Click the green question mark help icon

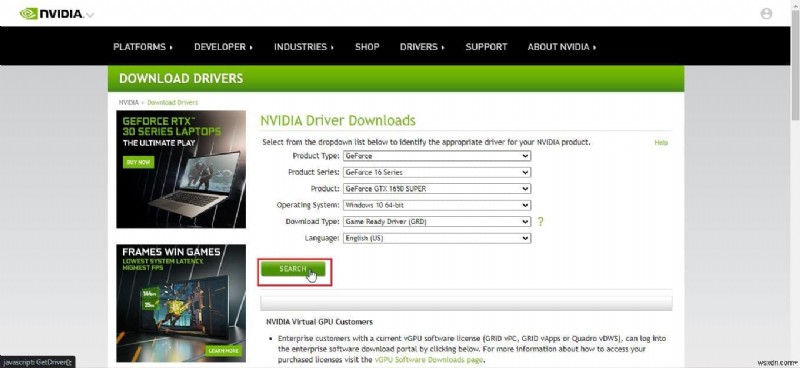(x=540, y=222)
